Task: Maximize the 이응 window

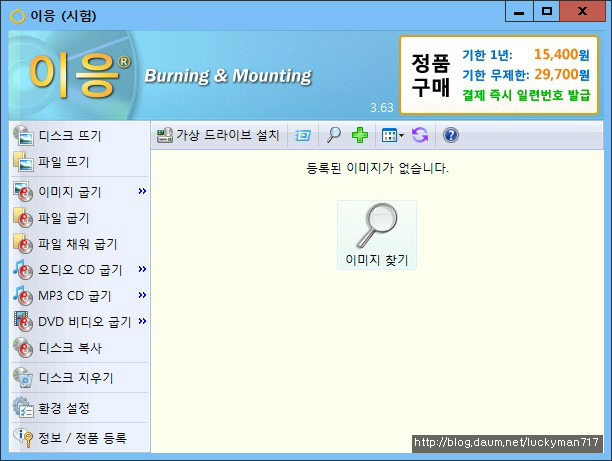Action: pyautogui.click(x=546, y=11)
